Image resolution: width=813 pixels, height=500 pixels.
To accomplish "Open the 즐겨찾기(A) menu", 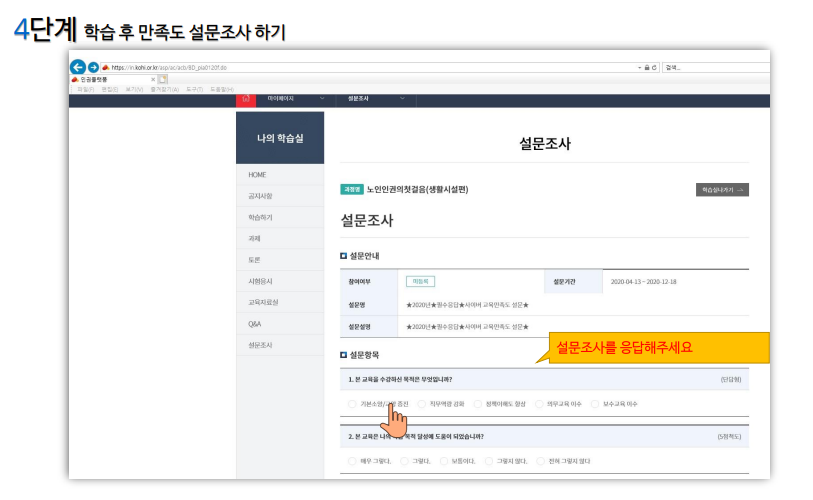I will (164, 89).
